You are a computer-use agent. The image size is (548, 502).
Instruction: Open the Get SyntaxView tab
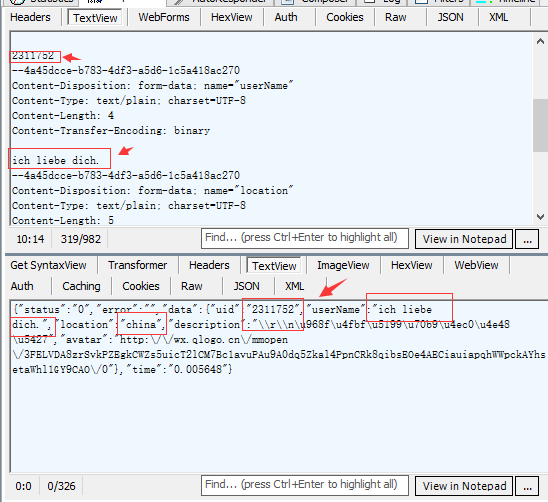point(48,265)
